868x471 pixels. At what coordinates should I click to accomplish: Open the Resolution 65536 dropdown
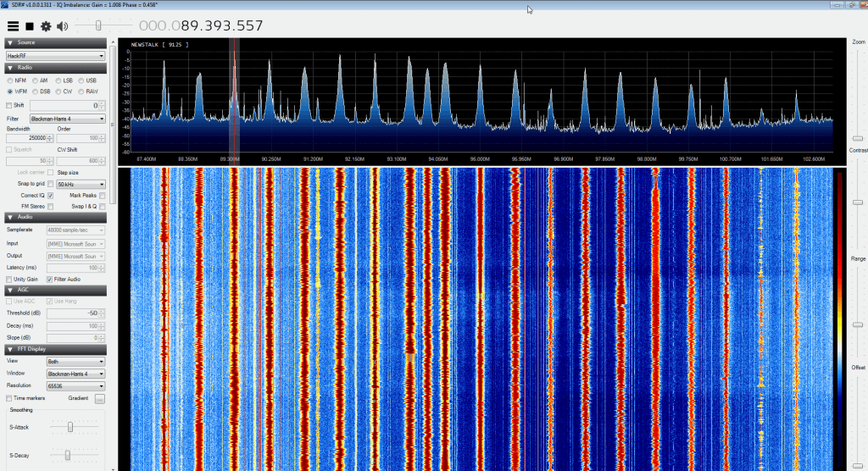pos(75,385)
